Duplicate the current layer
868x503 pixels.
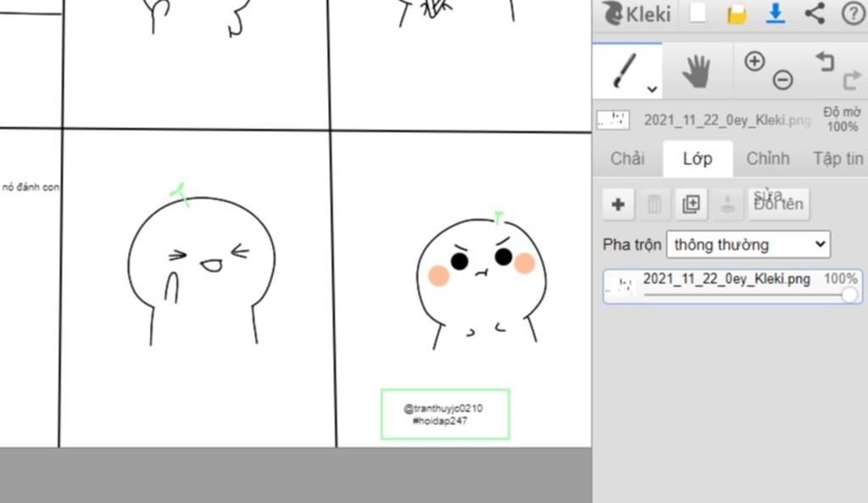click(691, 204)
